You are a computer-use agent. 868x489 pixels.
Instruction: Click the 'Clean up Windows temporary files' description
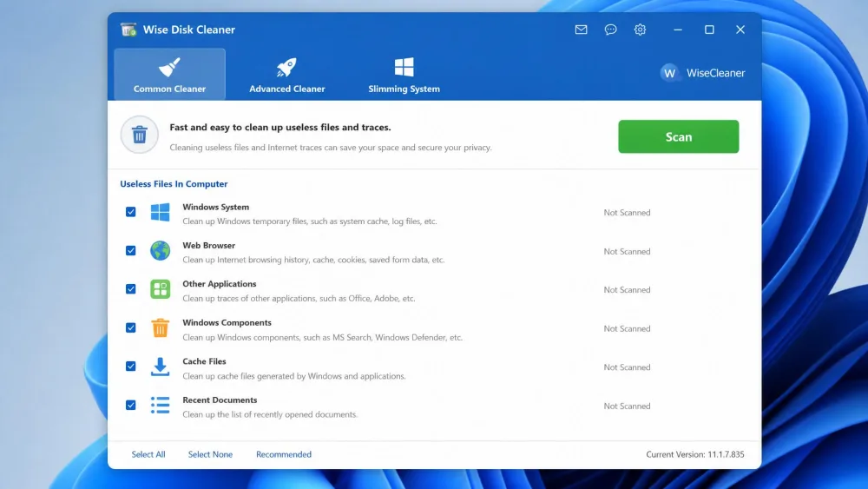[x=310, y=221]
